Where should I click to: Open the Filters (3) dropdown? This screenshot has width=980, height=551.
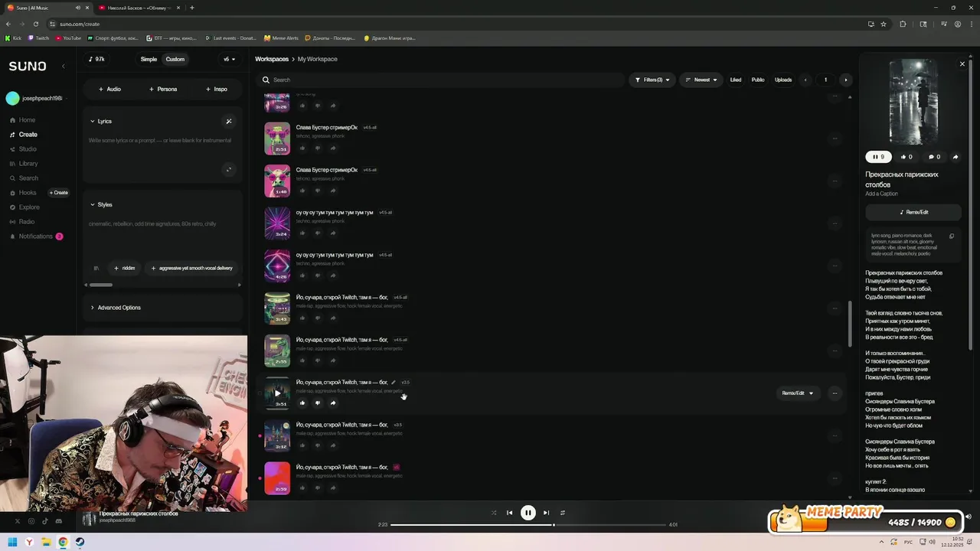click(x=653, y=80)
